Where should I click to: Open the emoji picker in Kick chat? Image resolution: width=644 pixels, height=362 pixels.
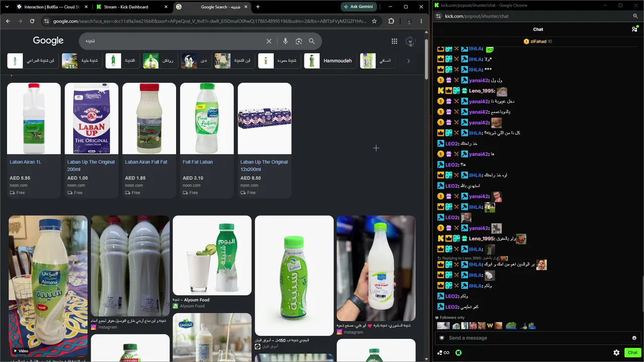(x=634, y=338)
